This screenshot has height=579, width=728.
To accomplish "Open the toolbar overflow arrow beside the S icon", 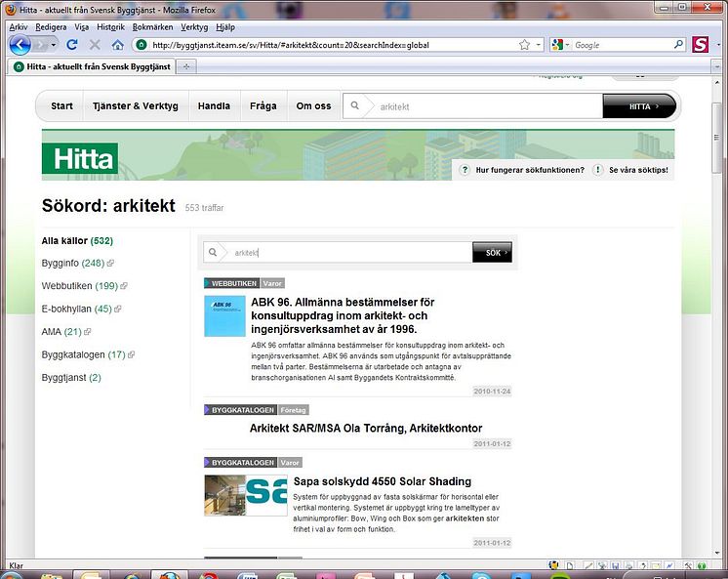I will pyautogui.click(x=718, y=45).
